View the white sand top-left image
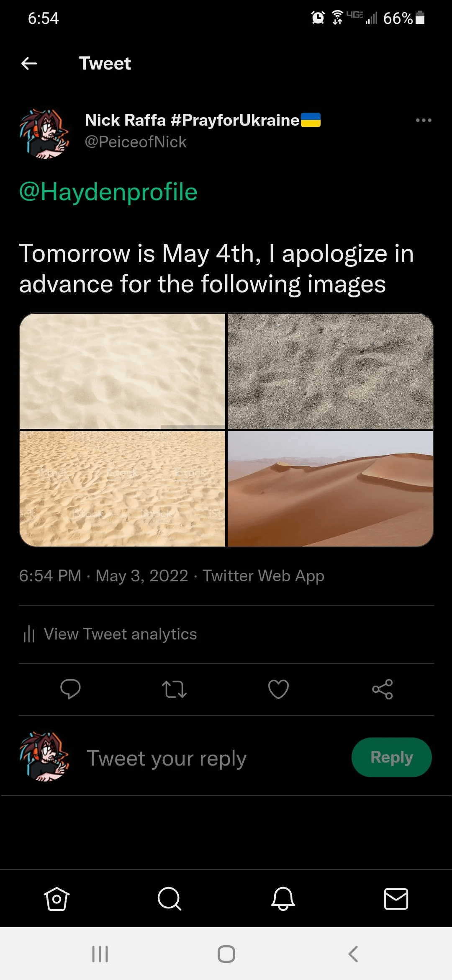 click(x=122, y=371)
